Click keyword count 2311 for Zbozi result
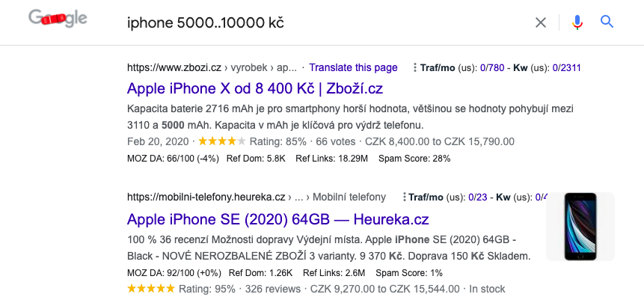This screenshot has height=306, width=644. click(571, 68)
